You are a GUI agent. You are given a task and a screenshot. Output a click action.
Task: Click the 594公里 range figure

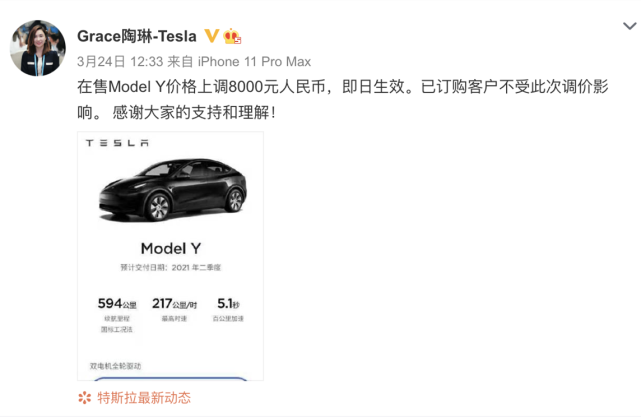(117, 304)
